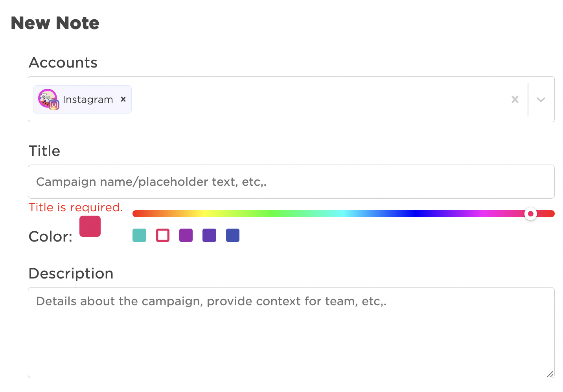Screen dimensions: 563x392
Task: Click the Description resize handle
Action: [550, 374]
